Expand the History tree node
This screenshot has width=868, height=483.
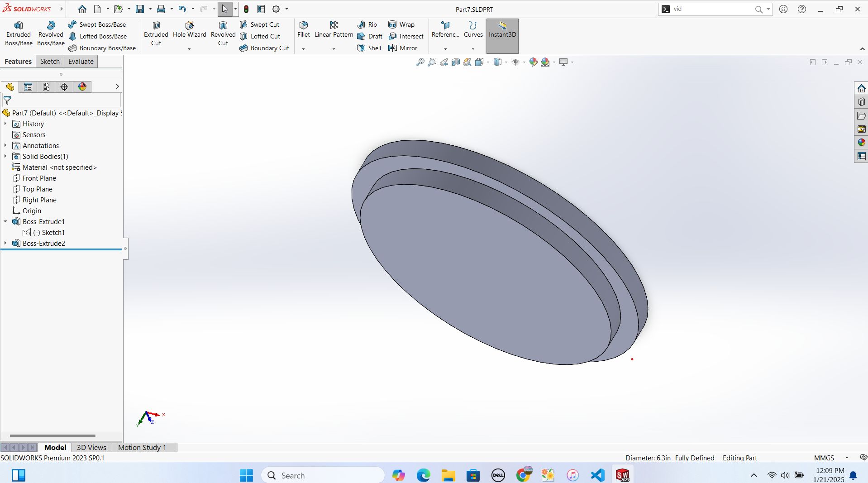[x=5, y=124]
